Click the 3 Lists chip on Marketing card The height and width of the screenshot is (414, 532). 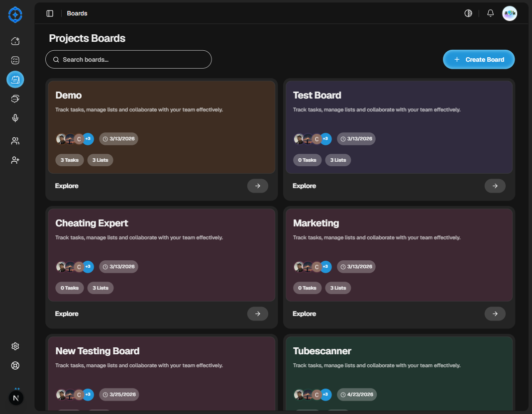[x=338, y=288]
